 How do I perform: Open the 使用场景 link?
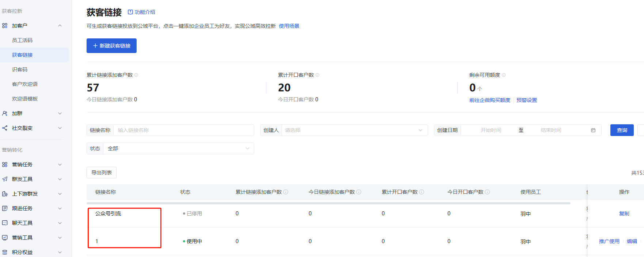pos(289,26)
